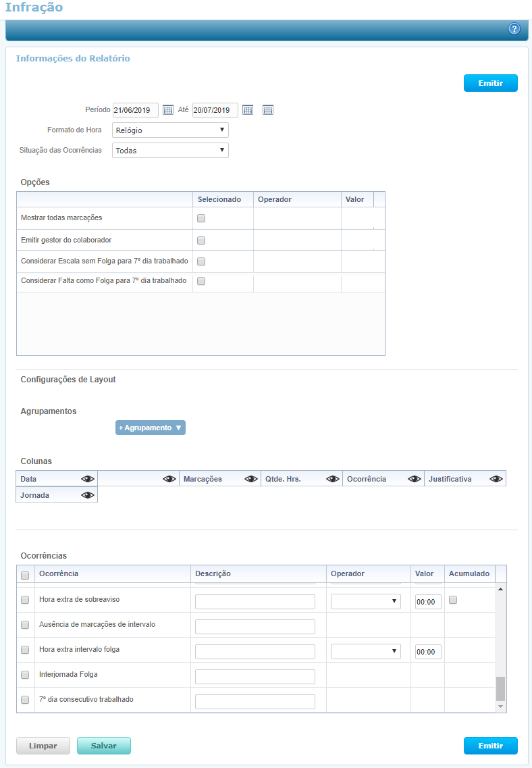Toggle visibility eye on Data column

tap(88, 479)
